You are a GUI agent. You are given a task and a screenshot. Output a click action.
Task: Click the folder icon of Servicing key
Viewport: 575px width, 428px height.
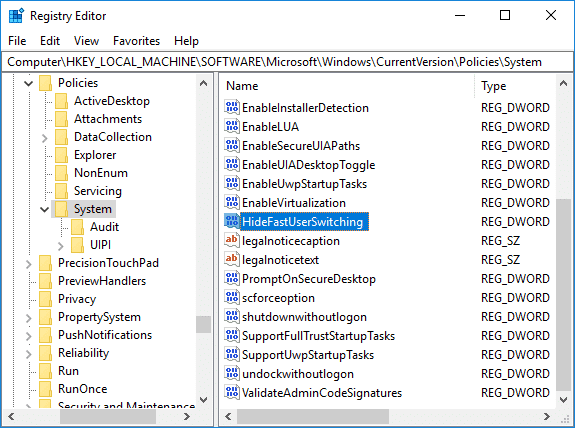[x=61, y=191]
